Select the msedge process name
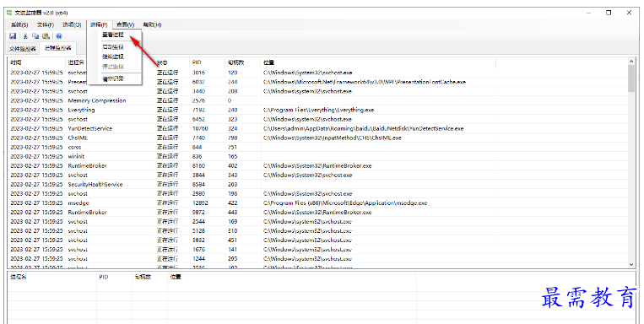This screenshot has width=644, height=324. 78,202
